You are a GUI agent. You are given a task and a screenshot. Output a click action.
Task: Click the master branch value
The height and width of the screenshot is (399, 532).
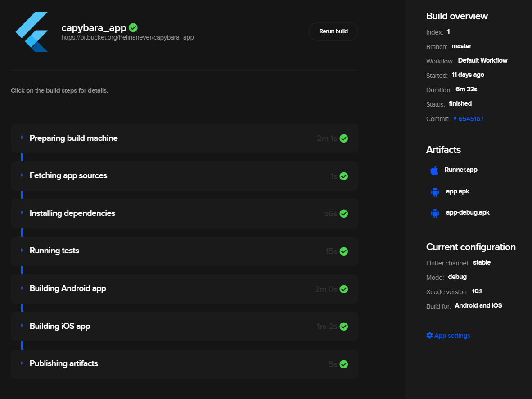[461, 46]
